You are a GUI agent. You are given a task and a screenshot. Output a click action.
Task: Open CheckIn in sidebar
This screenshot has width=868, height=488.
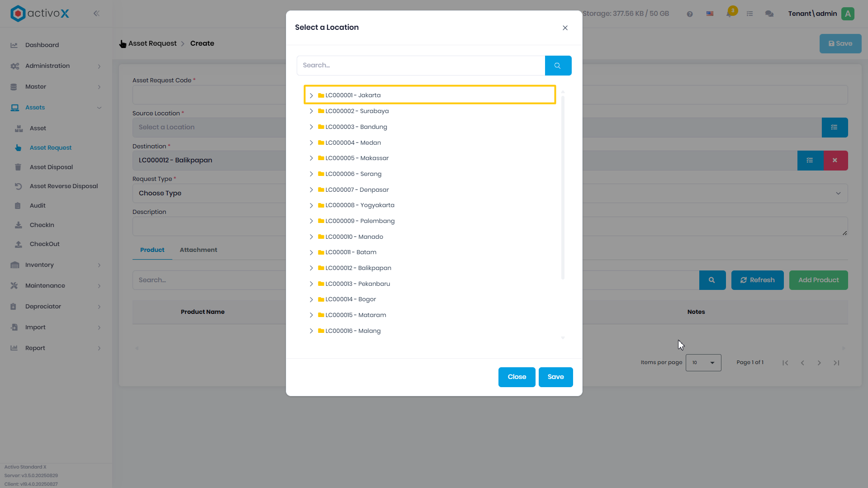pos(42,225)
